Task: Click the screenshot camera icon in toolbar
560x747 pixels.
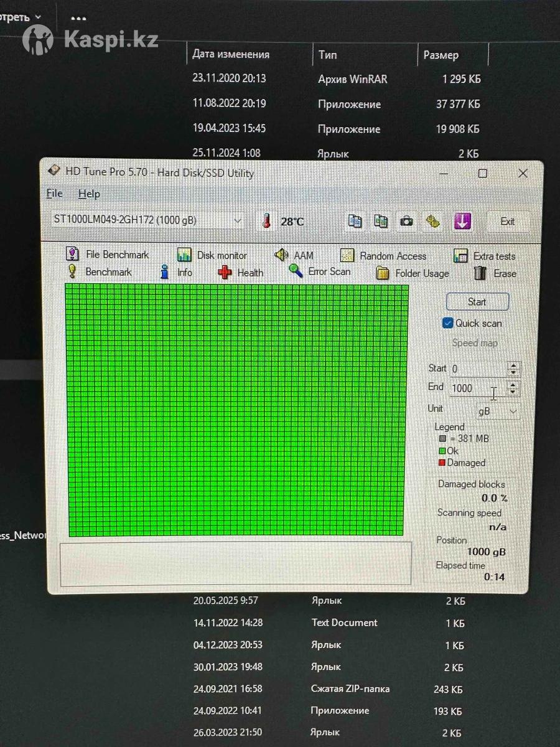Action: click(406, 221)
